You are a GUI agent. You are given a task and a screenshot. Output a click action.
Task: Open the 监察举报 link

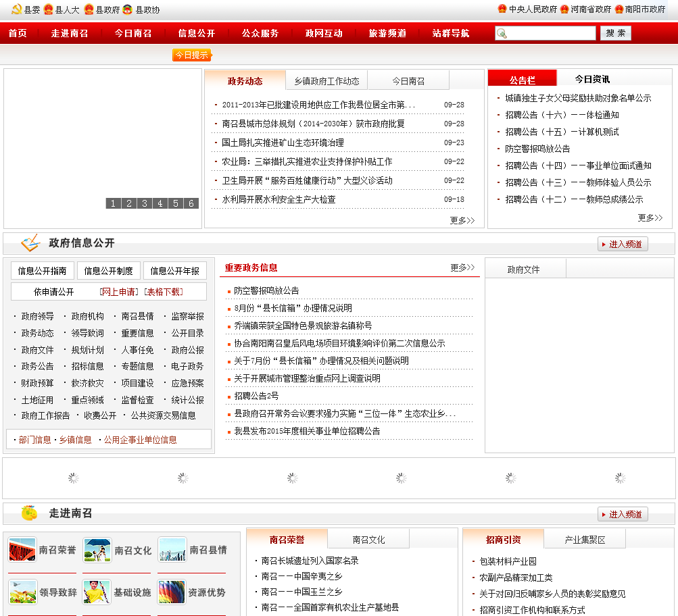188,316
